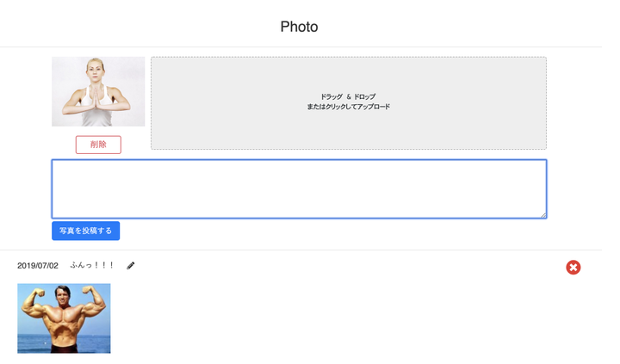Click the pencil edit icon beside the caption

[131, 266]
